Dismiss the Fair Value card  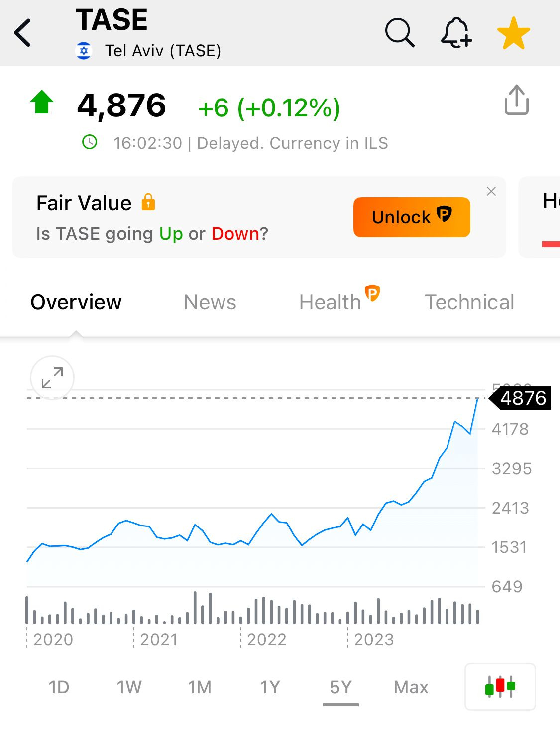pos(491,191)
